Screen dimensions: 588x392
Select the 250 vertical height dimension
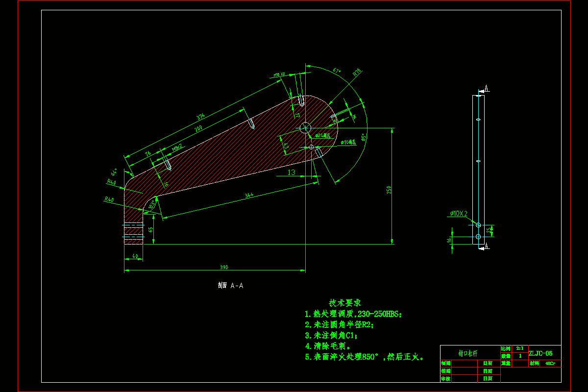pyautogui.click(x=388, y=189)
